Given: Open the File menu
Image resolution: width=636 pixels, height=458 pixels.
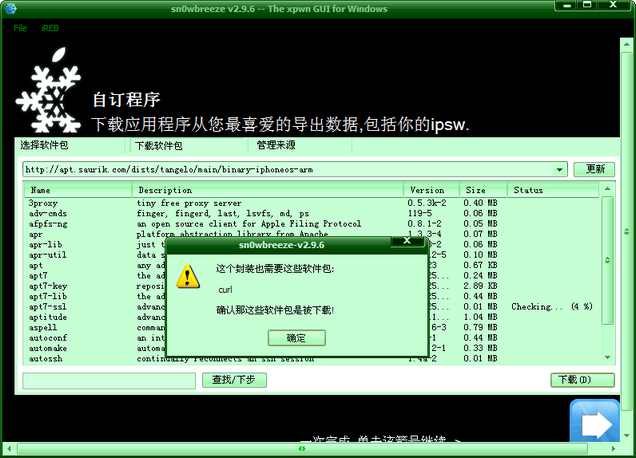Looking at the screenshot, I should [20, 28].
